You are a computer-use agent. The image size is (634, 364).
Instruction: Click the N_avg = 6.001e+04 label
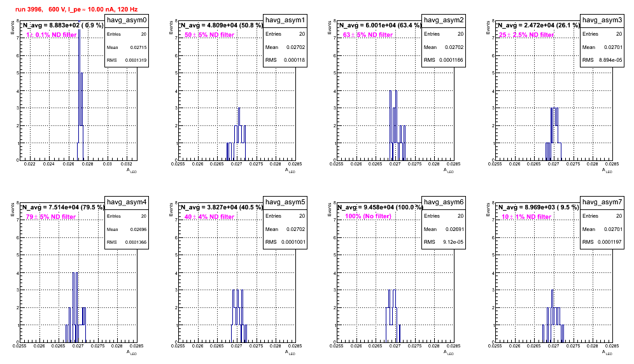coord(379,25)
